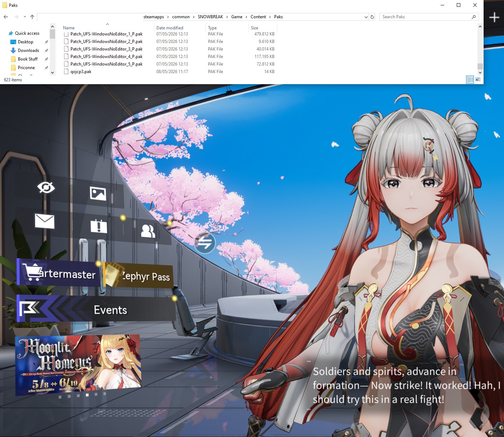Open the mail envelope icon
This screenshot has height=437, width=504.
click(x=44, y=221)
